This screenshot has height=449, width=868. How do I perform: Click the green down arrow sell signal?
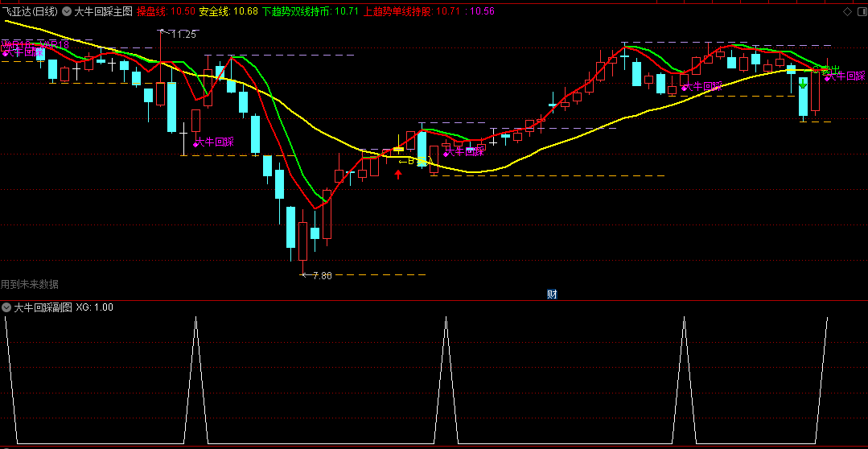pyautogui.click(x=803, y=84)
